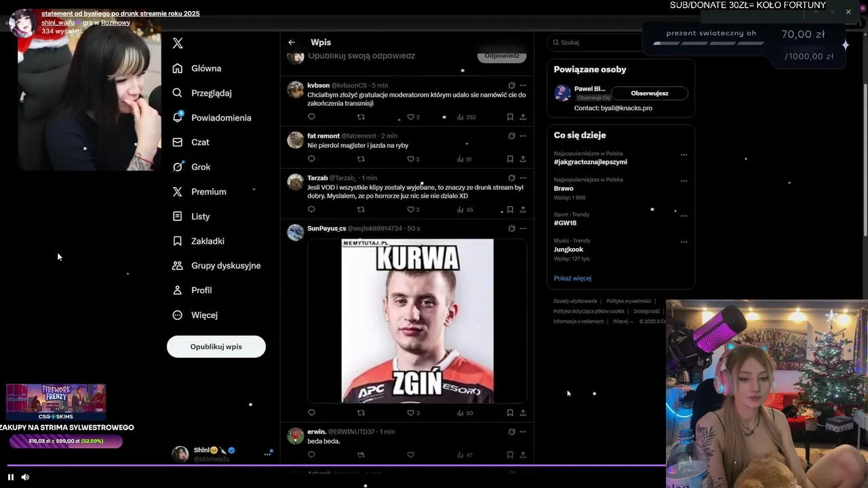Open #jakgractoznajlepszymi trend
The width and height of the screenshot is (868, 488).
[x=590, y=162]
